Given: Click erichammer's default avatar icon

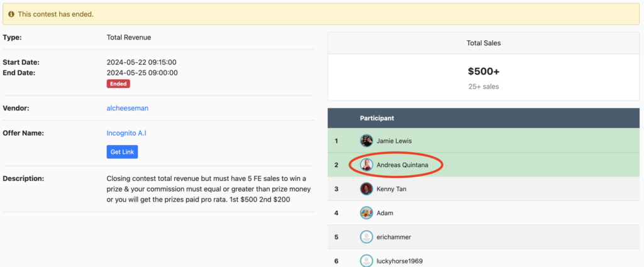Looking at the screenshot, I should tap(366, 237).
